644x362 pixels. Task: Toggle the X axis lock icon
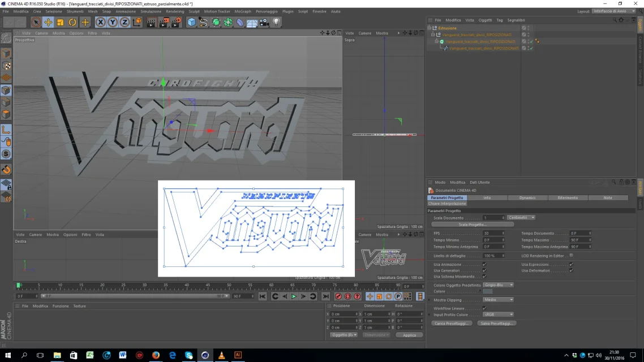coord(100,22)
